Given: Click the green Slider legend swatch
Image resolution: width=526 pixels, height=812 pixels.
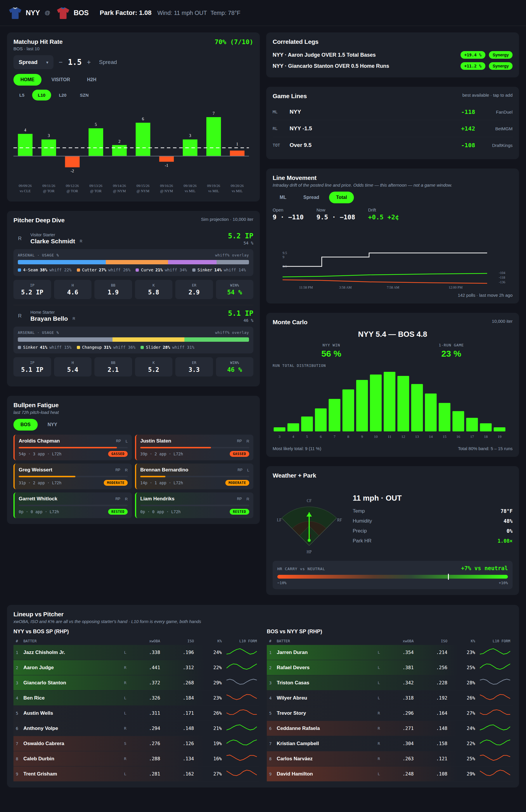Looking at the screenshot, I should click(x=142, y=348).
